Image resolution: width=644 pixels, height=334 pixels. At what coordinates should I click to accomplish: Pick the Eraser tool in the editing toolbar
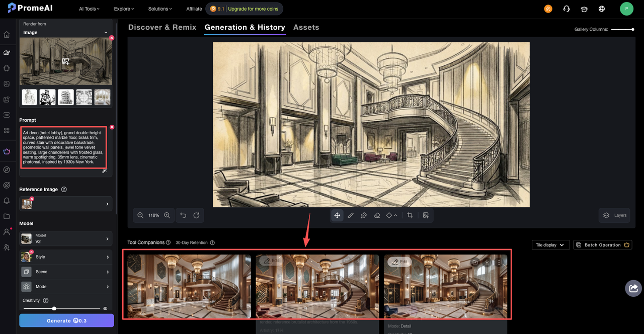(x=377, y=215)
